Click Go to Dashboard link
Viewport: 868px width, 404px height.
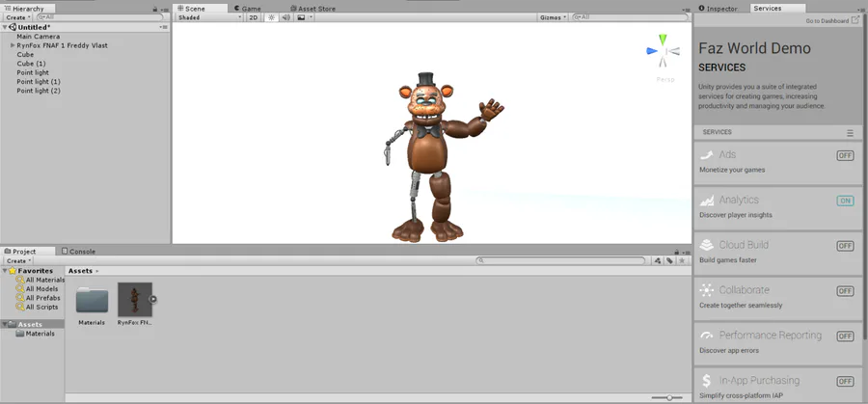(x=832, y=21)
